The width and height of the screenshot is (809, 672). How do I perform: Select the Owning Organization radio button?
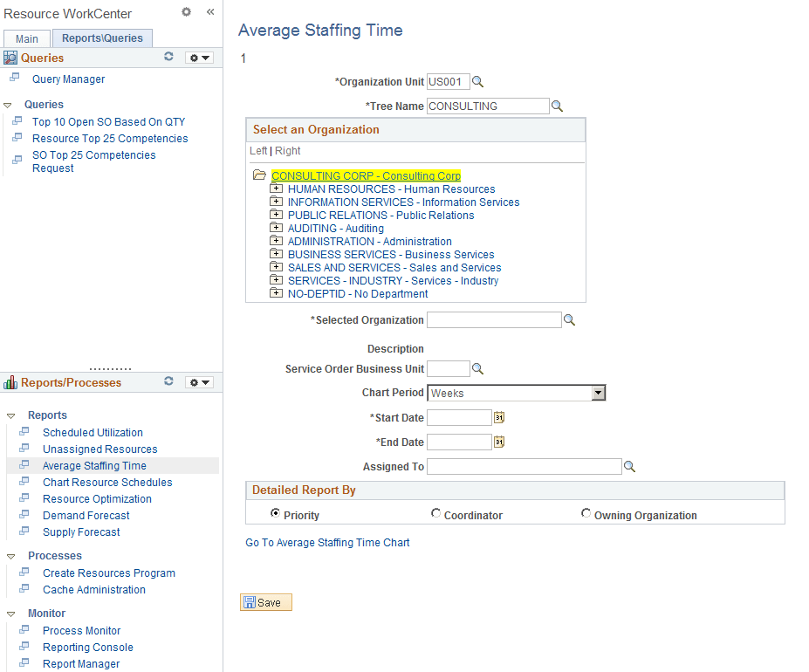pyautogui.click(x=586, y=513)
